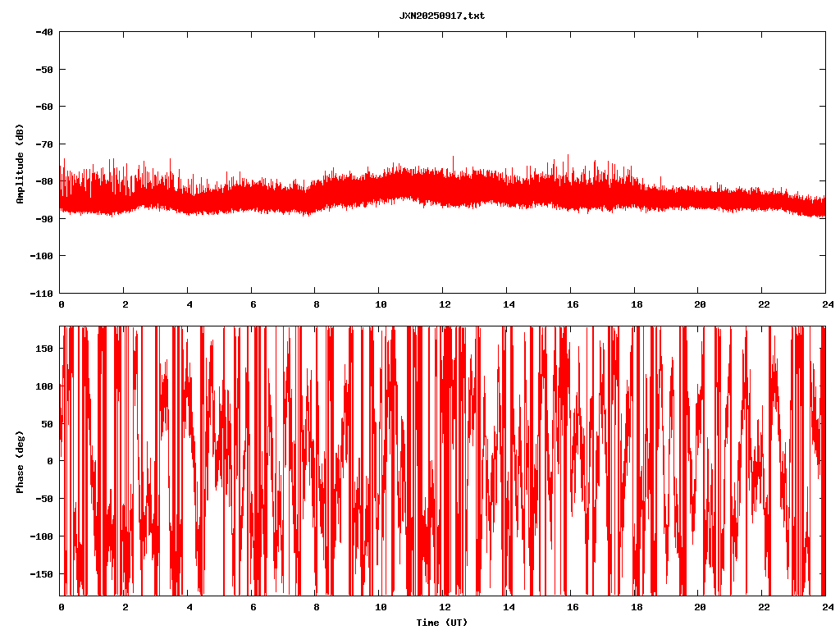Viewport: 840px width, 630px height.
Task: Click hour 24 below the amplitude plot
Action: click(824, 304)
